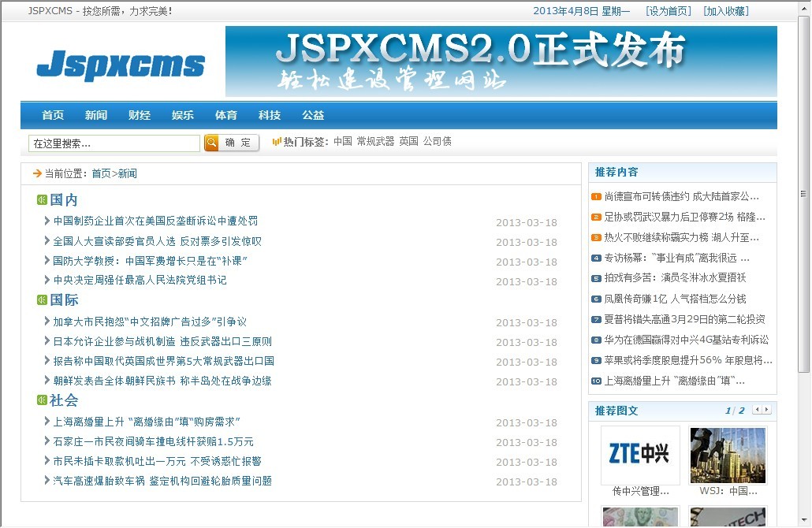This screenshot has width=812, height=528.
Task: Open article 日本允许企业参与战机制造
Action: point(162,342)
